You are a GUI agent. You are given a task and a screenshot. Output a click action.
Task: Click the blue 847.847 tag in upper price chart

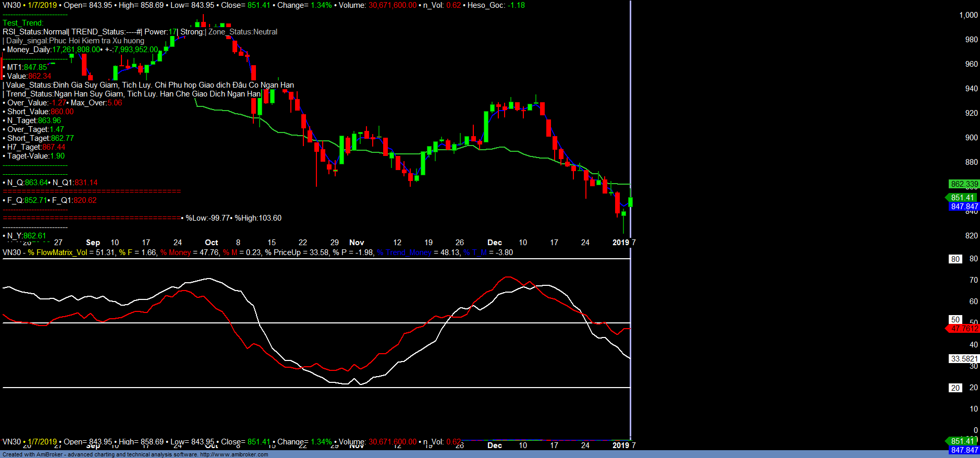[x=964, y=207]
